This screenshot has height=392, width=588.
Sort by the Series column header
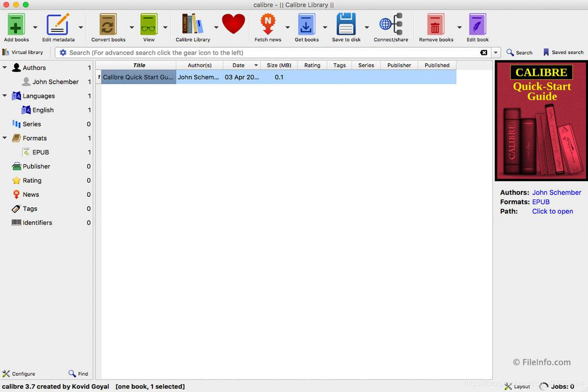tap(366, 65)
